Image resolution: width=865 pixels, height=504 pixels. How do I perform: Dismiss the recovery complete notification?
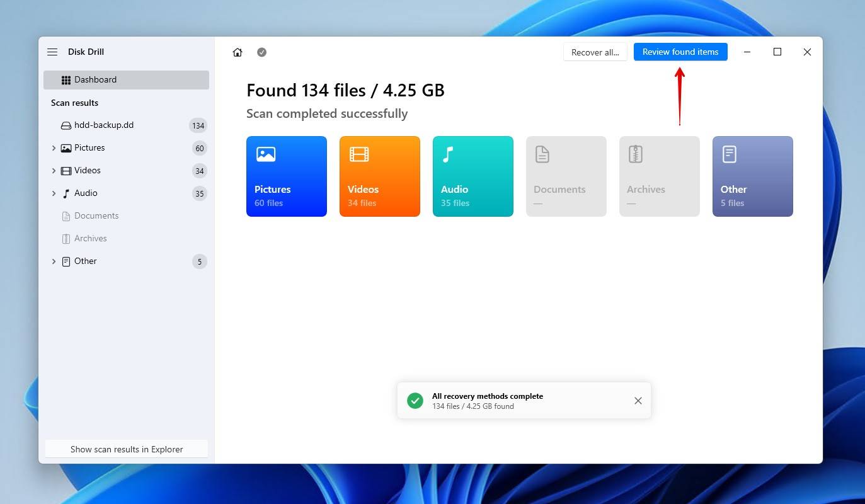click(638, 401)
